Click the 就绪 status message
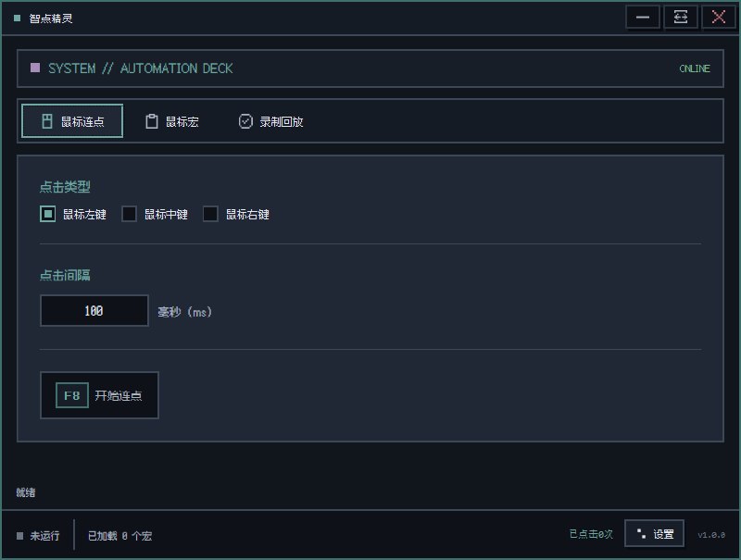Screen dimensions: 741x560 [26, 492]
